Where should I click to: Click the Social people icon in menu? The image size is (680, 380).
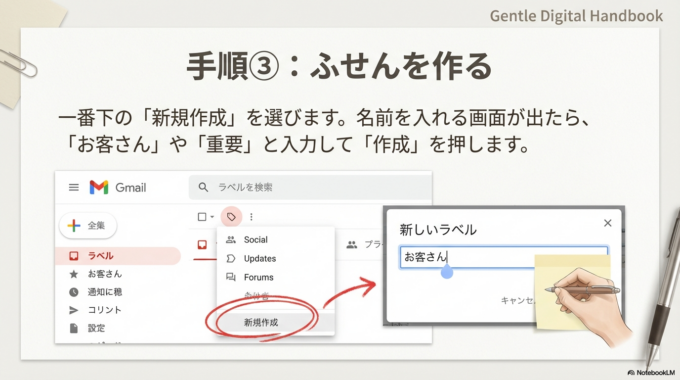[x=231, y=240]
